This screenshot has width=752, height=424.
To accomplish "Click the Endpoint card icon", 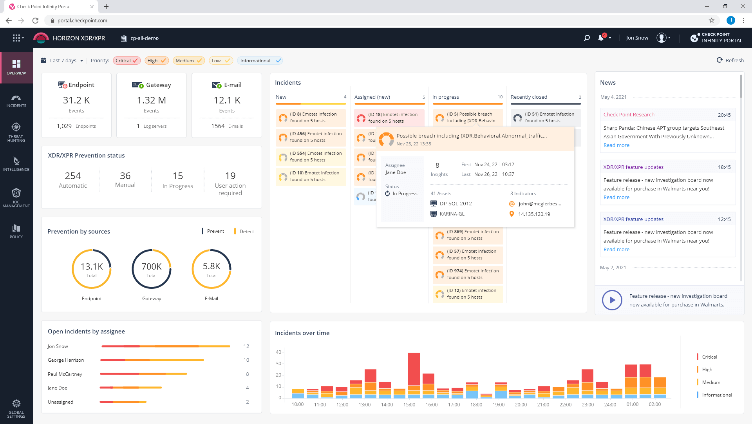I will pos(62,85).
